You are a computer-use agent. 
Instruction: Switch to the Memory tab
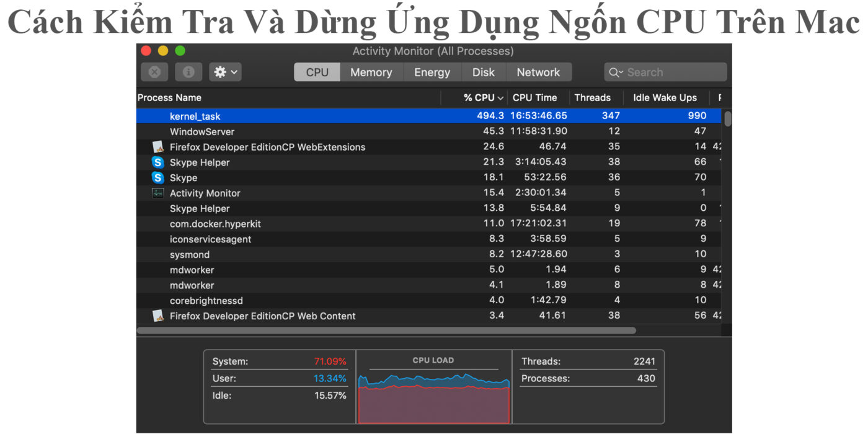(x=371, y=72)
